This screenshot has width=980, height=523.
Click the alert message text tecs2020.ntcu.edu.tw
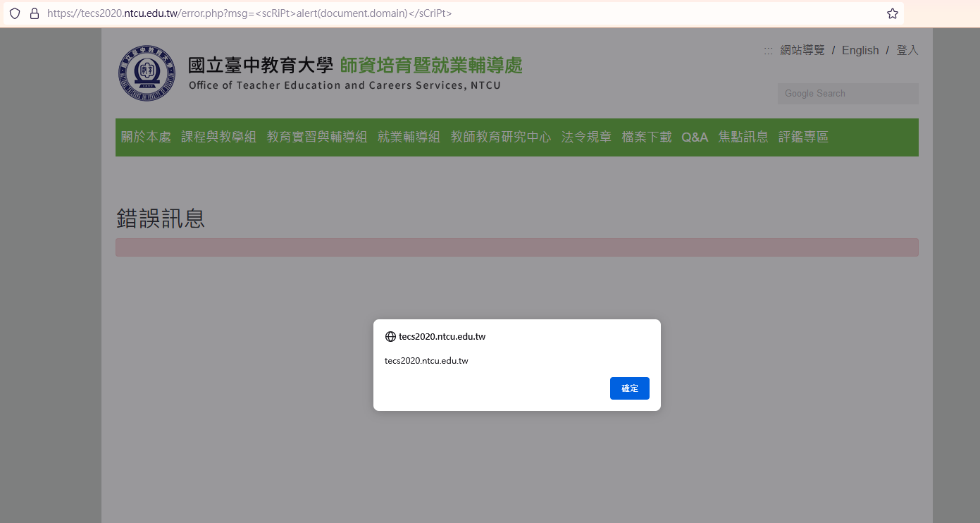coord(426,361)
